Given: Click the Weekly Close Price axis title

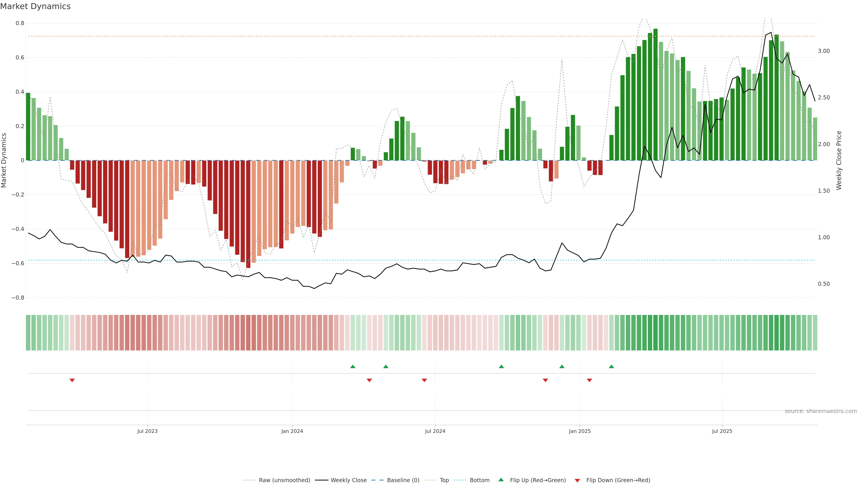Looking at the screenshot, I should tap(839, 160).
